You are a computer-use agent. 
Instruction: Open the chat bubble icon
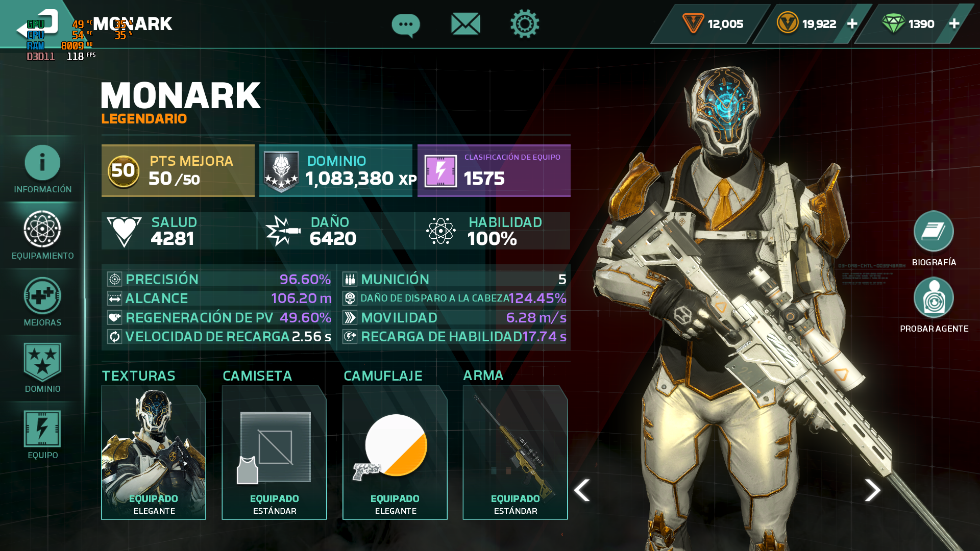point(406,24)
